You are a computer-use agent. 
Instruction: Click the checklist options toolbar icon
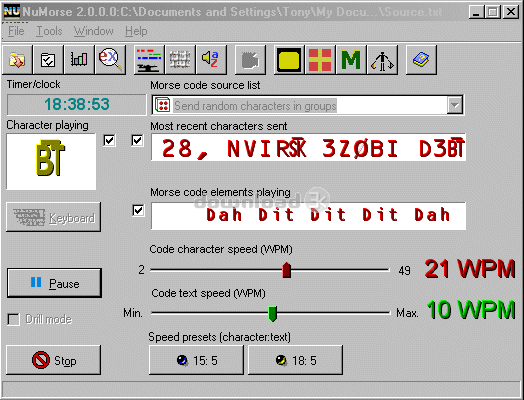pyautogui.click(x=48, y=60)
